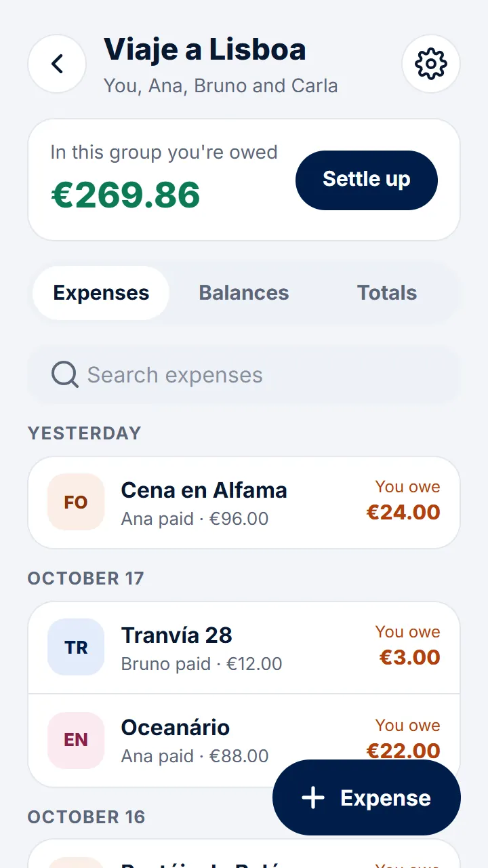488x868 pixels.
Task: Open the Oceanário expense entry
Action: pyautogui.click(x=244, y=741)
